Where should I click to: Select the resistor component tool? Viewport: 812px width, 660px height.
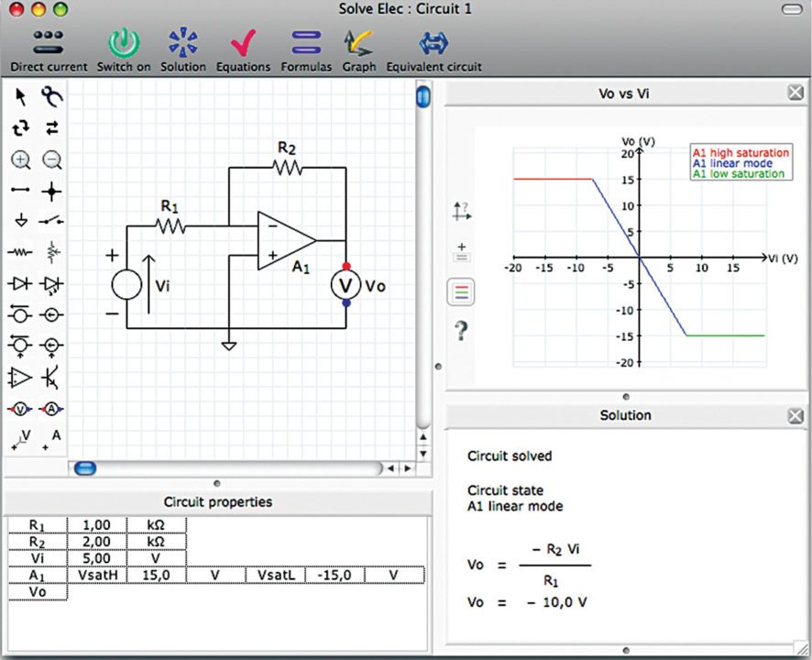[x=20, y=251]
